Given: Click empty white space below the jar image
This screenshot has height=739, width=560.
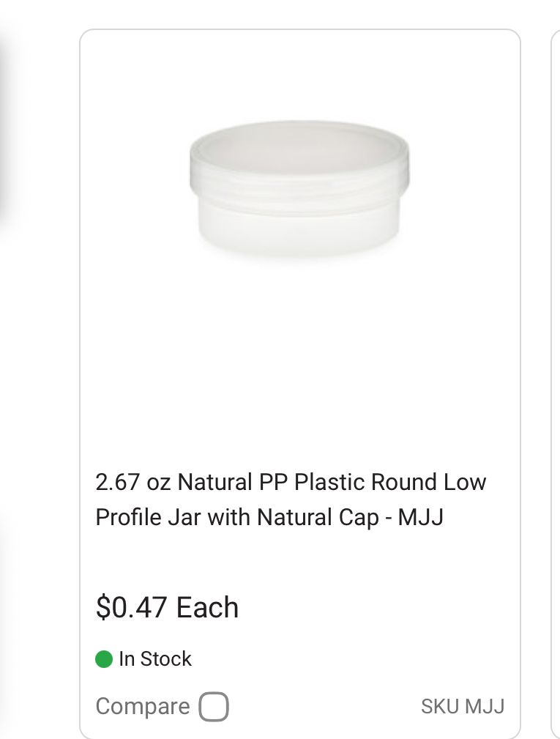Looking at the screenshot, I should coord(299,352).
